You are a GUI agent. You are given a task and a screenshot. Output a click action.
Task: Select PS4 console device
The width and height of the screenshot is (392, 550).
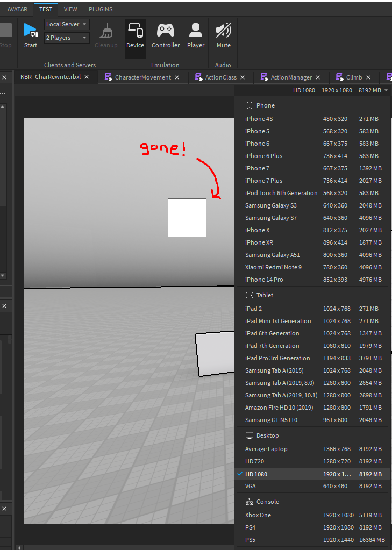[x=313, y=527]
